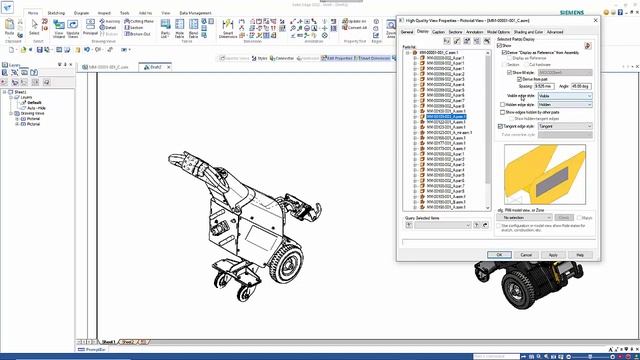This screenshot has height=360, width=640.
Task: Open the Shading and Color tab
Action: [528, 32]
